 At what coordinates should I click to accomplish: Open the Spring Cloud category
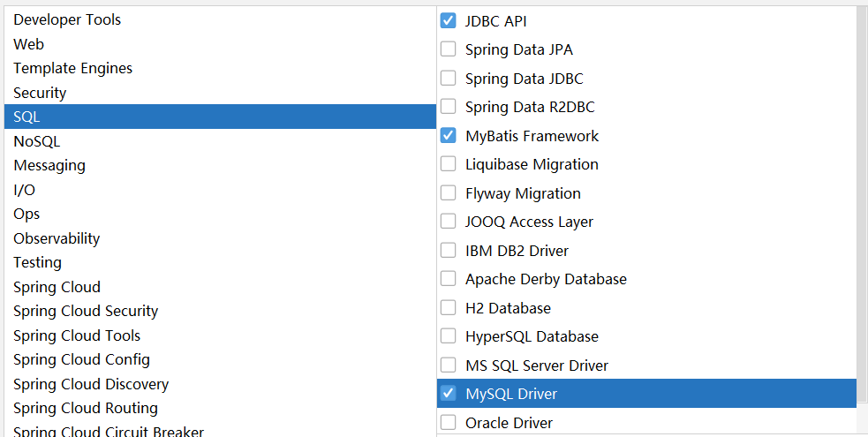[221, 287]
